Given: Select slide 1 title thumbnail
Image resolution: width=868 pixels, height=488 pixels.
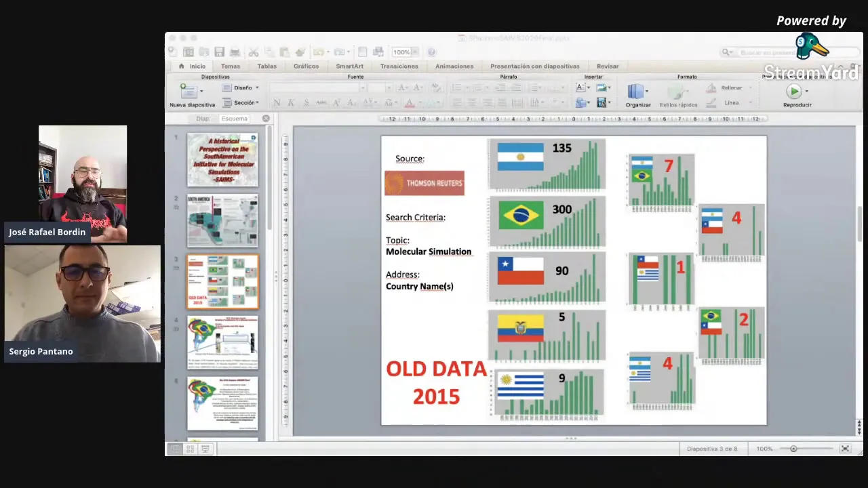Looking at the screenshot, I should (x=222, y=159).
